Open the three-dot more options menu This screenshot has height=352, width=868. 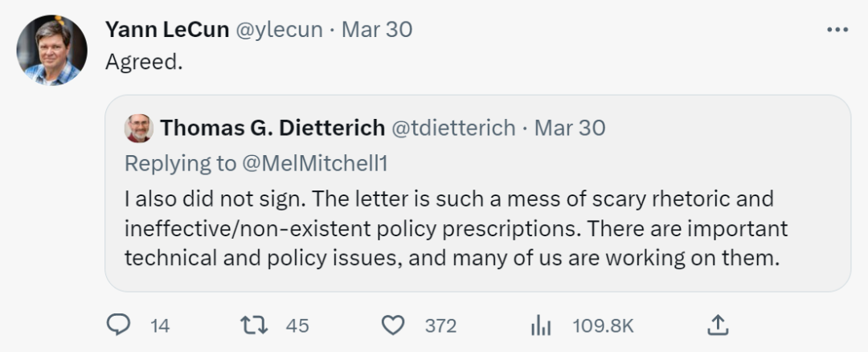[x=837, y=30]
